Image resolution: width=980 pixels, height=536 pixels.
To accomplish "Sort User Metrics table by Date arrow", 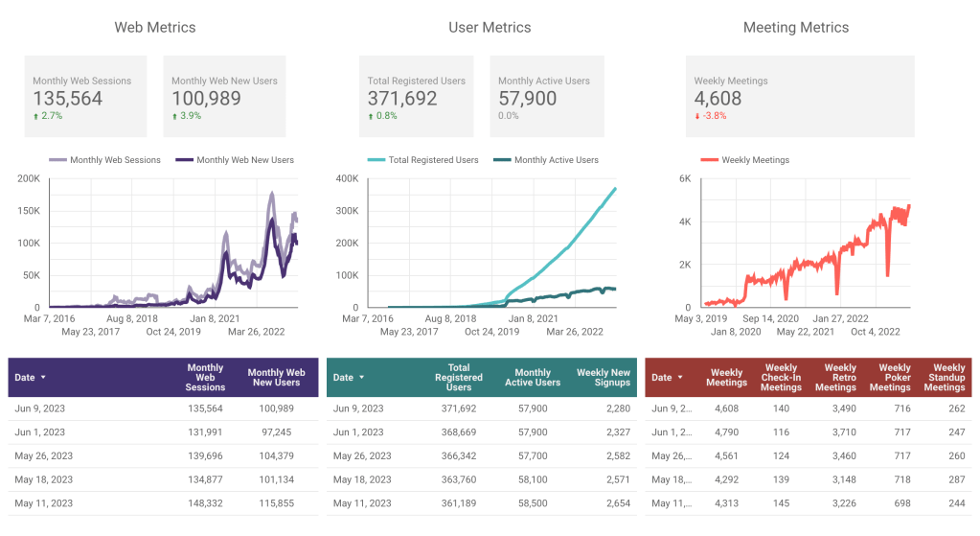I will pyautogui.click(x=361, y=378).
